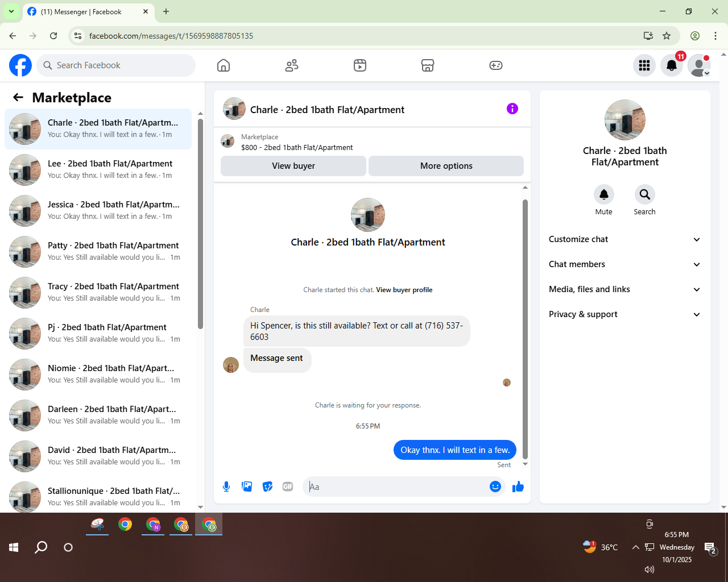Screen dimensions: 728x582
Task: Open the Niomie conversation
Action: tap(98, 375)
